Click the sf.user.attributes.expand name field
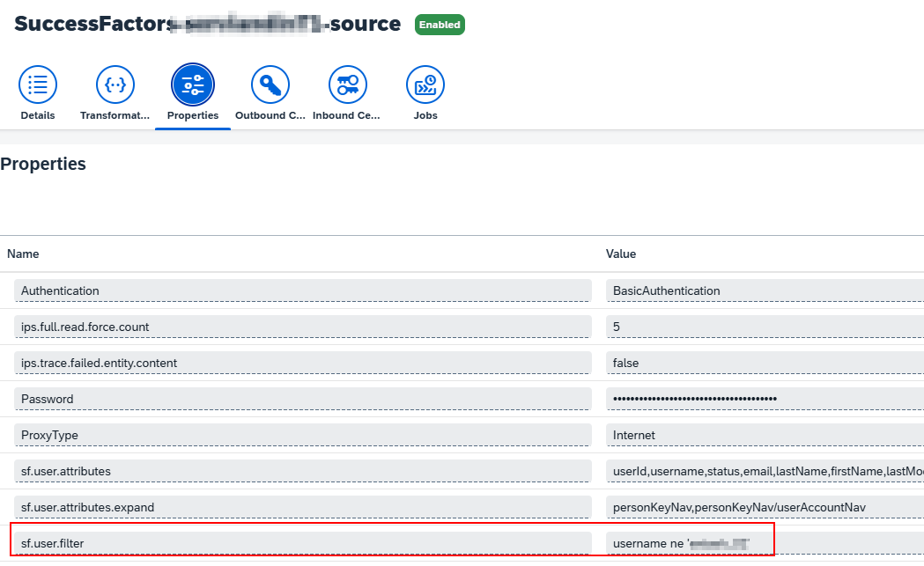924x566 pixels. [x=303, y=507]
